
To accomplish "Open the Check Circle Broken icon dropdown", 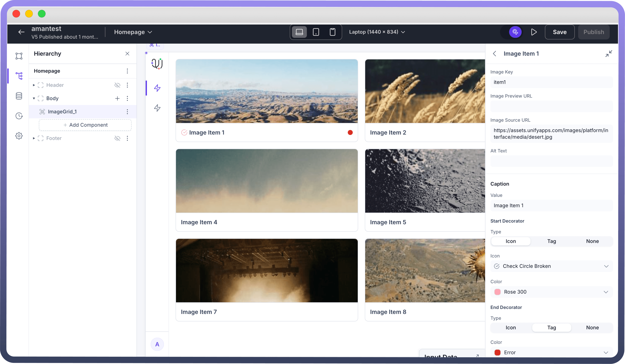I will point(551,266).
